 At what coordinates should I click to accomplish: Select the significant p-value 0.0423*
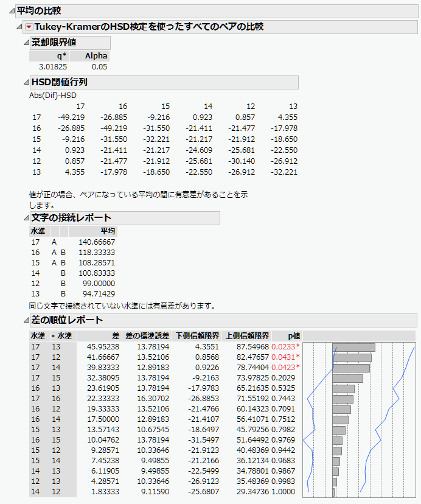285,368
